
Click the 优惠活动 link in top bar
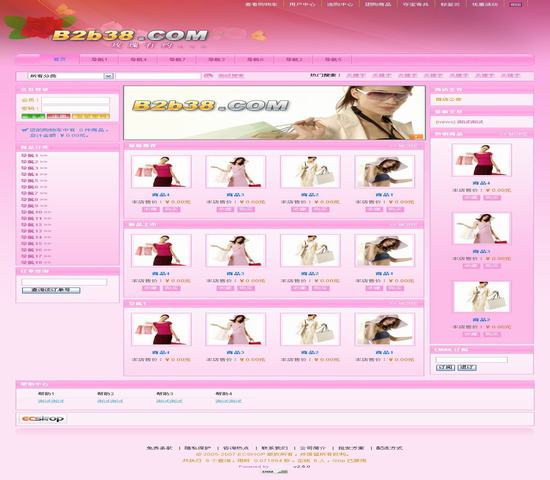pos(485,5)
